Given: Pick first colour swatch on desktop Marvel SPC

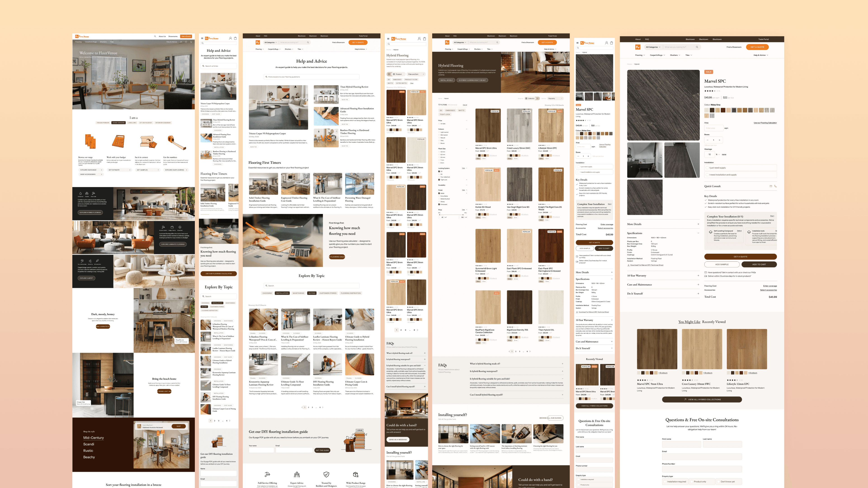Looking at the screenshot, I should coord(706,110).
